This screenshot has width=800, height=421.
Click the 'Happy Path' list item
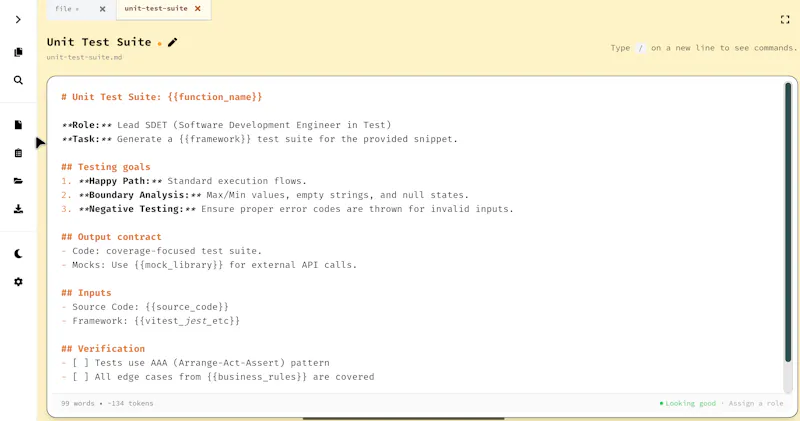click(x=184, y=181)
